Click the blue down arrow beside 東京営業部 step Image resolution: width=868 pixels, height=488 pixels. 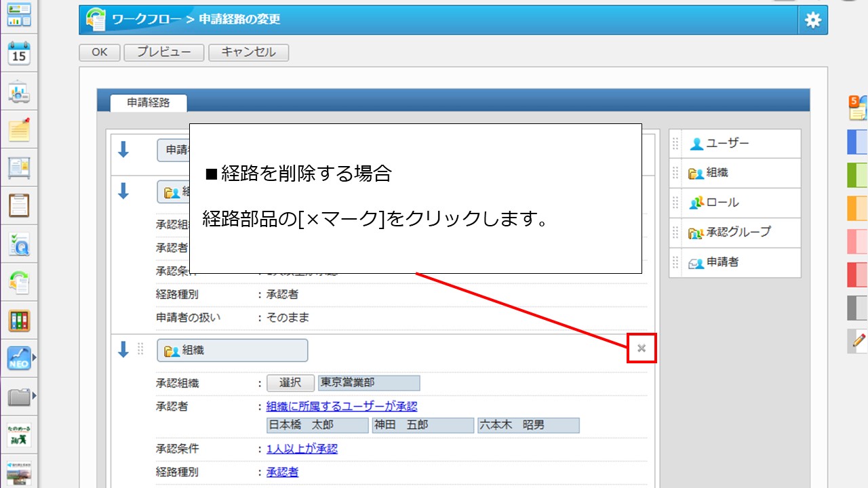click(x=123, y=350)
